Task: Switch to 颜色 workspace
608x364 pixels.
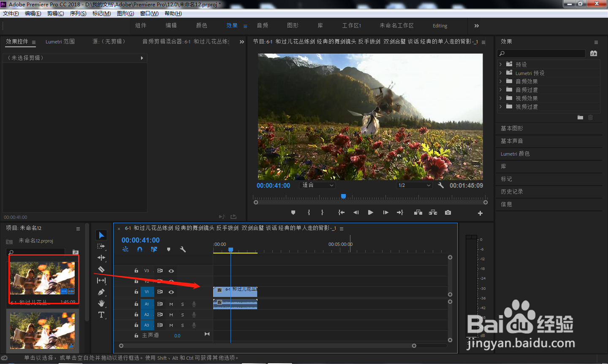Action: click(201, 26)
